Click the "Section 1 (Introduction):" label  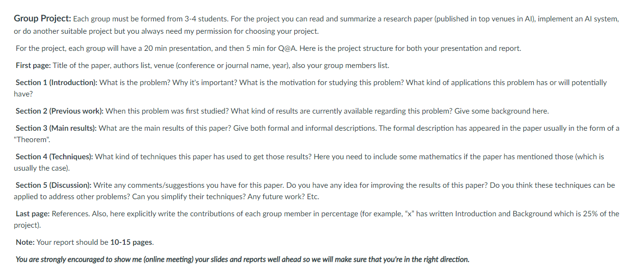[56, 83]
